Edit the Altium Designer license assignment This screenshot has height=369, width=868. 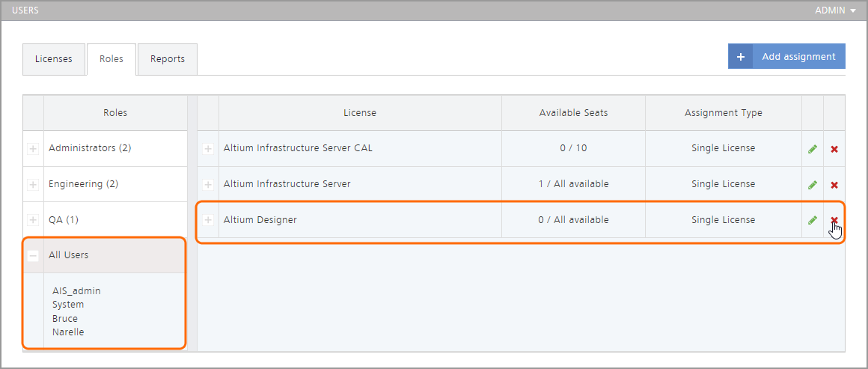[x=812, y=221]
